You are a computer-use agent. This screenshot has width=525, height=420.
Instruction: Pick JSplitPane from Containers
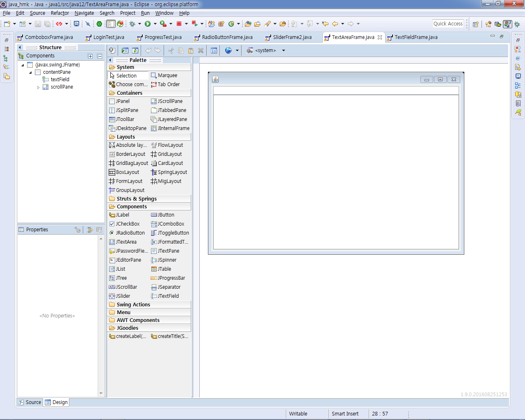coord(124,110)
